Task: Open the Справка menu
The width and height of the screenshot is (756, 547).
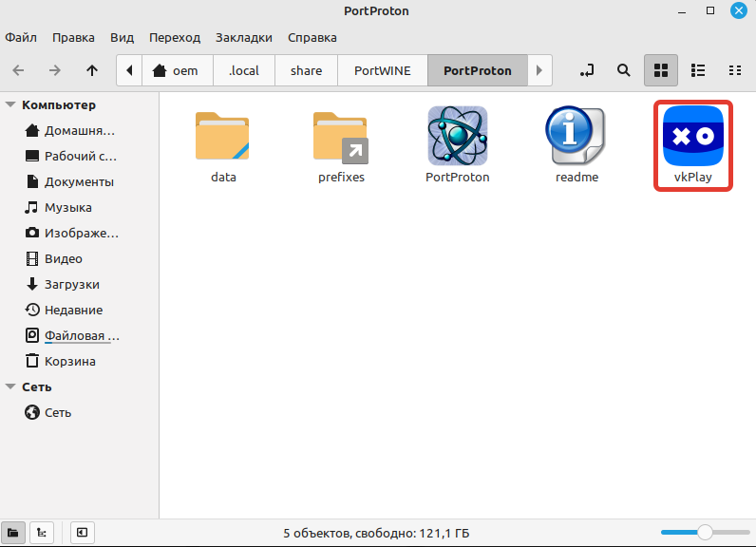Action: click(312, 38)
